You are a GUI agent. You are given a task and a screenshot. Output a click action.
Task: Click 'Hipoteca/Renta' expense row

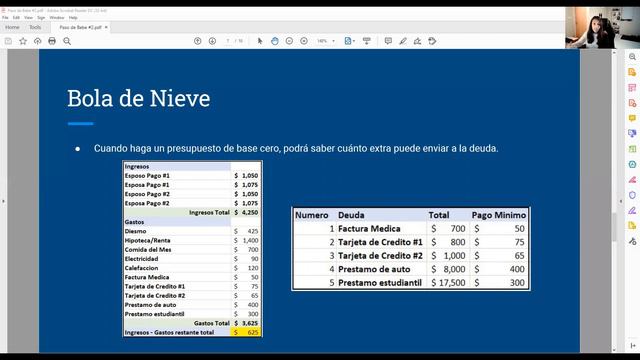192,240
